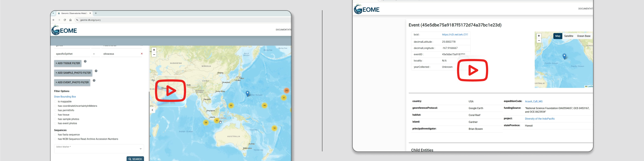Play the Event details video
The width and height of the screenshot is (644, 161).
coord(473,70)
